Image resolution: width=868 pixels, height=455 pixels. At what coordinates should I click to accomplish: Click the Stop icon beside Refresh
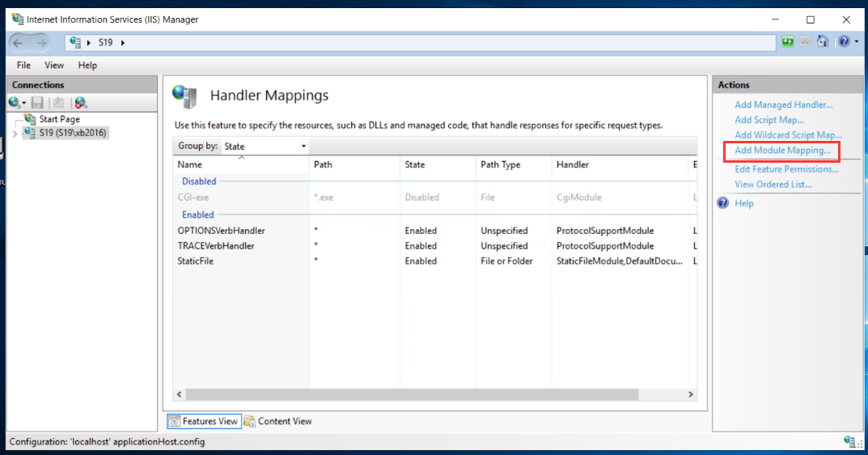[x=806, y=41]
